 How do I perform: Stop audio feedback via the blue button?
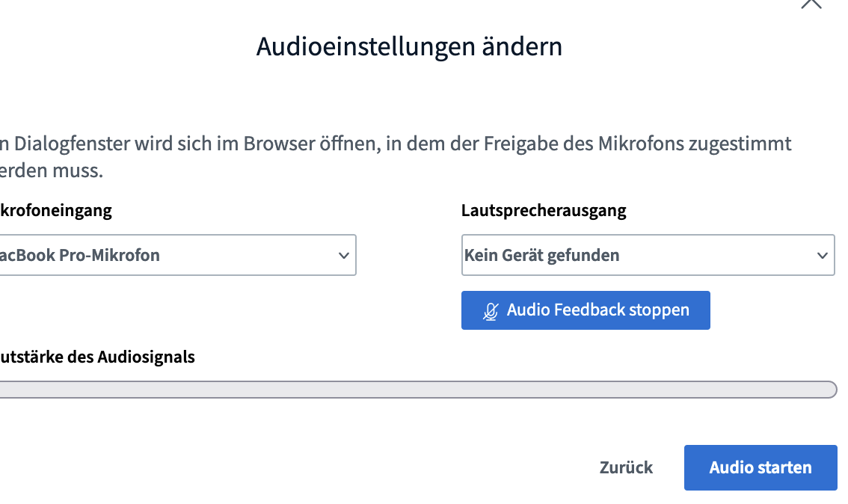tap(586, 310)
